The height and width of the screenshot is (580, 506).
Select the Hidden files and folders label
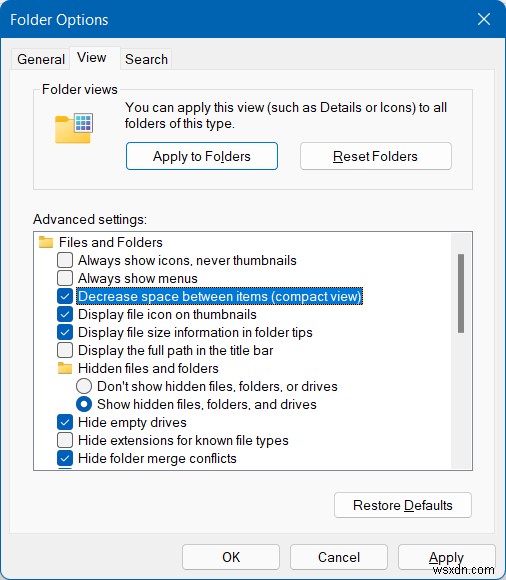tap(148, 368)
